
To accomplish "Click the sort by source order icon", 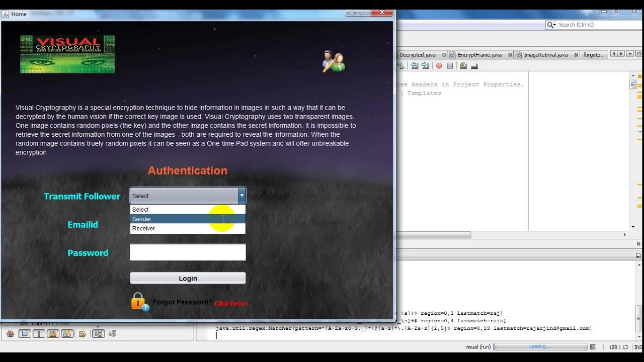I will pyautogui.click(x=112, y=334).
